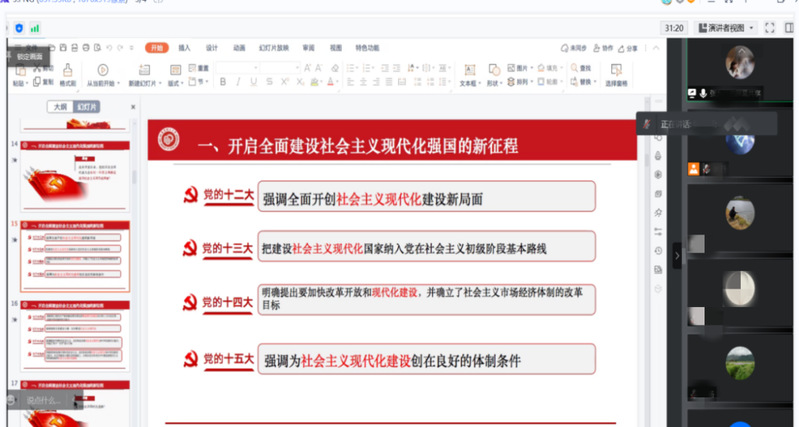
Task: Start slideshow with 从当前开始 play icon
Action: (103, 70)
